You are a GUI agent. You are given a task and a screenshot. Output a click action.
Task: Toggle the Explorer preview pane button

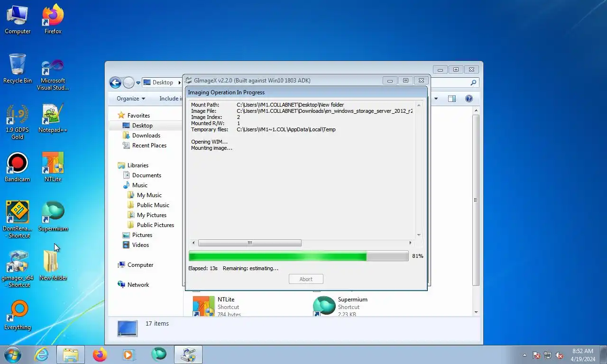[x=452, y=99]
